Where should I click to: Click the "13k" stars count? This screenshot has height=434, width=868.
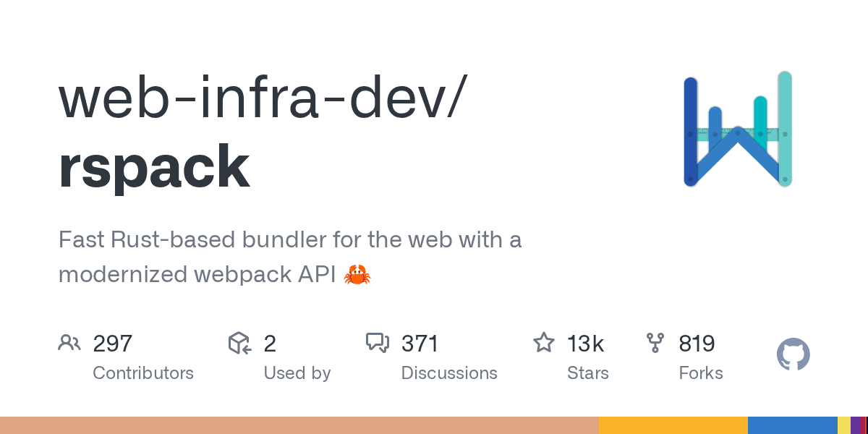[x=586, y=344]
